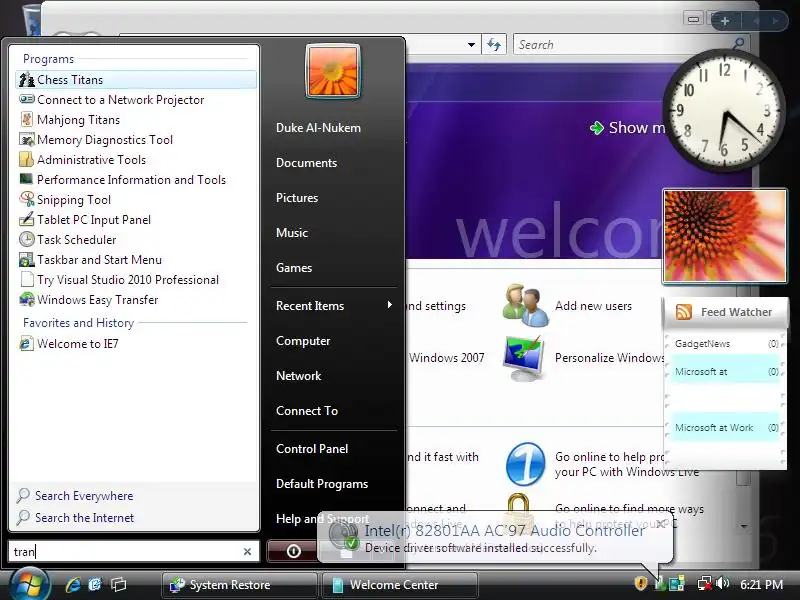The image size is (800, 600).
Task: Click the refresh button beside address bar
Action: click(493, 44)
